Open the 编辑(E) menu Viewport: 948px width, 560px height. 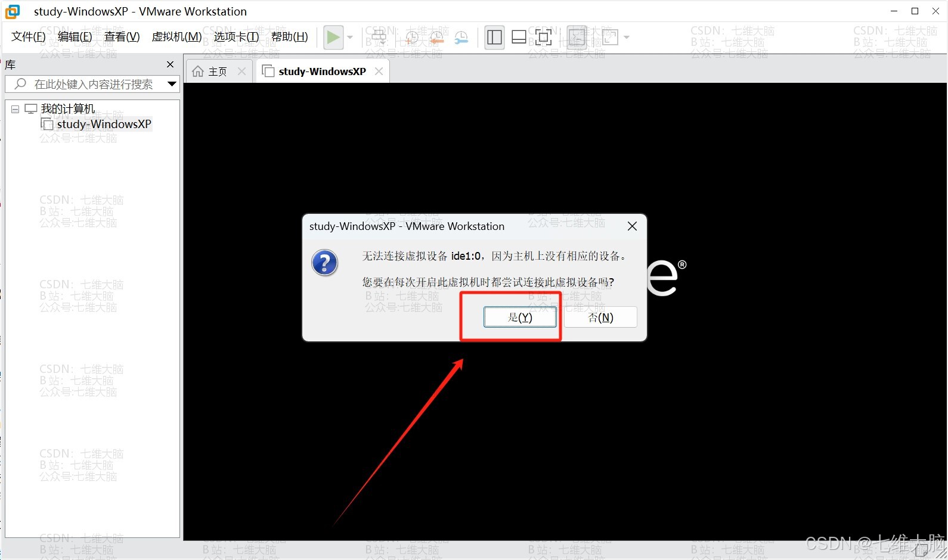point(75,37)
